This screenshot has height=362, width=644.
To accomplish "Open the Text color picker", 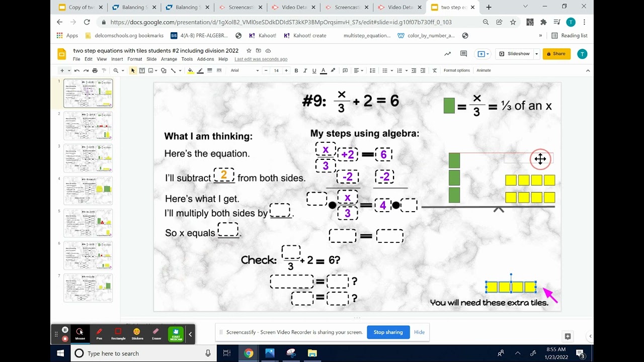I will pos(324,70).
